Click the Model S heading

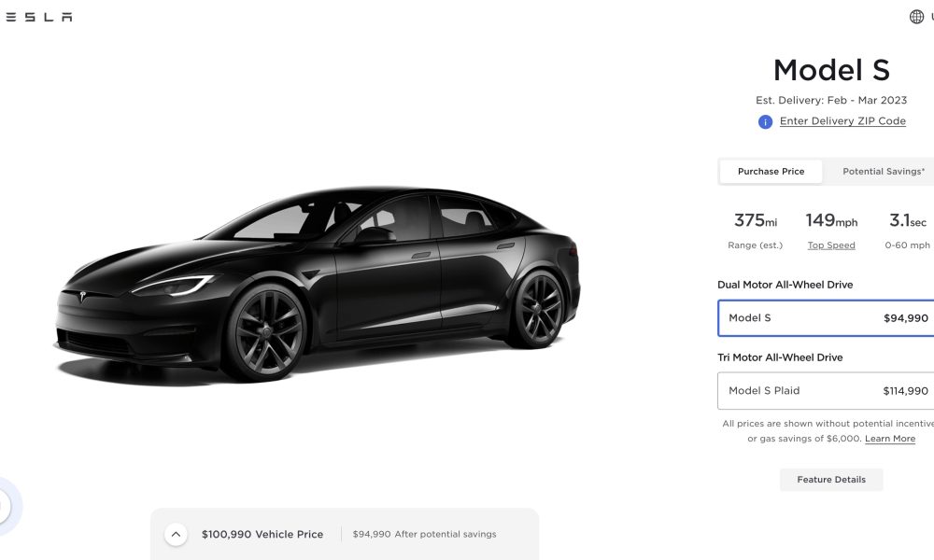[831, 70]
